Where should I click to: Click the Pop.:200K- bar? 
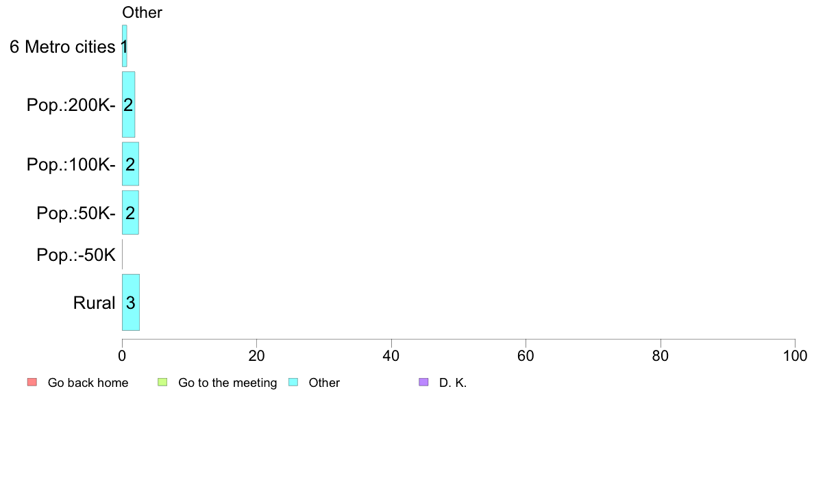[x=128, y=104]
